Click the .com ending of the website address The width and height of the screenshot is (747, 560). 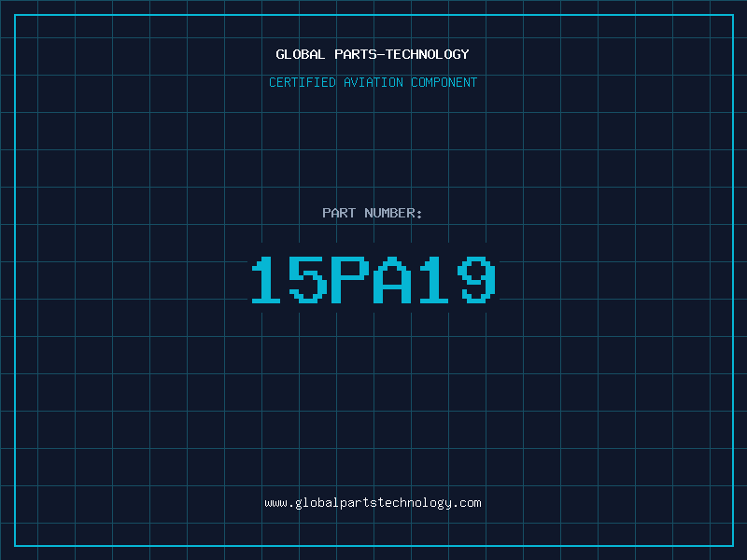click(468, 502)
